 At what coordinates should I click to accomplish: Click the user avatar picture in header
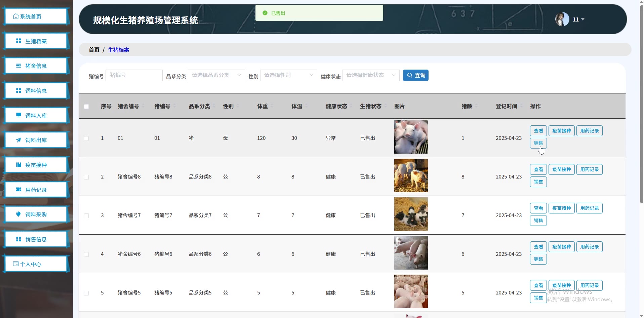click(x=562, y=19)
